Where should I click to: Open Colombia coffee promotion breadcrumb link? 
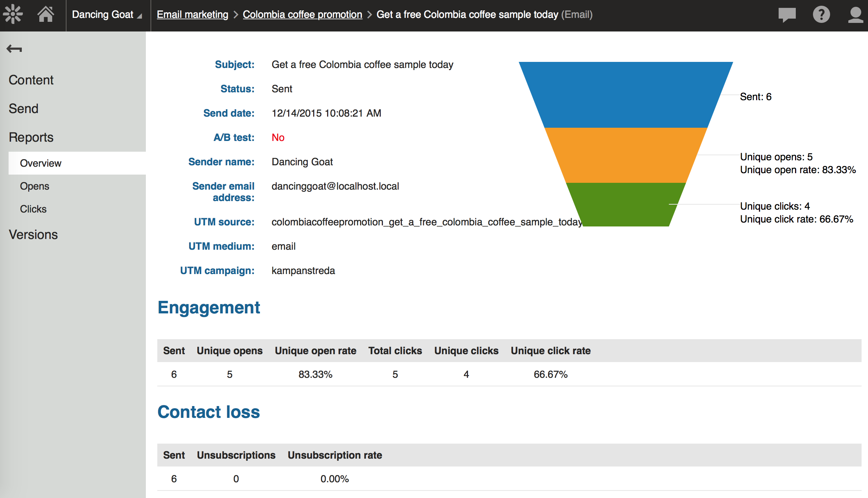[x=302, y=15]
